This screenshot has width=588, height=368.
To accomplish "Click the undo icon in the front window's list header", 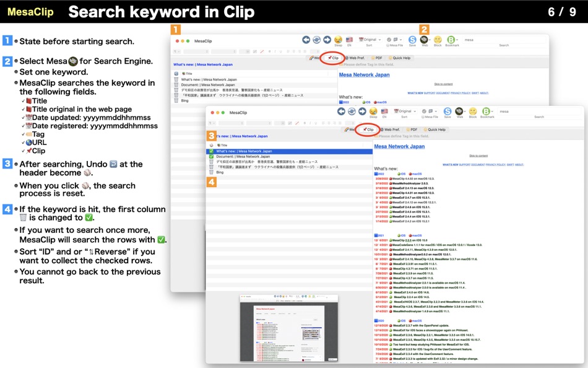I will pyautogui.click(x=212, y=145).
